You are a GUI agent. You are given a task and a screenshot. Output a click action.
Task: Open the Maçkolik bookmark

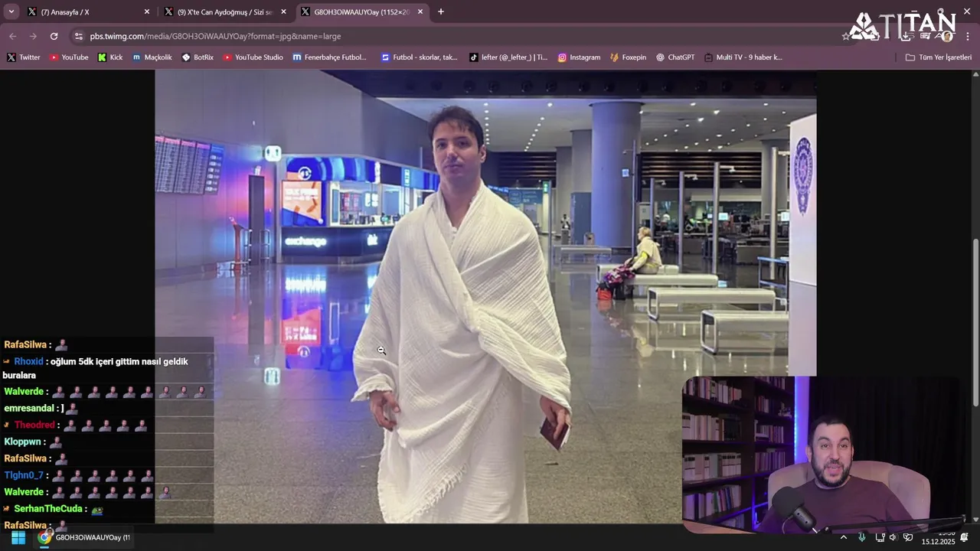[x=152, y=57]
